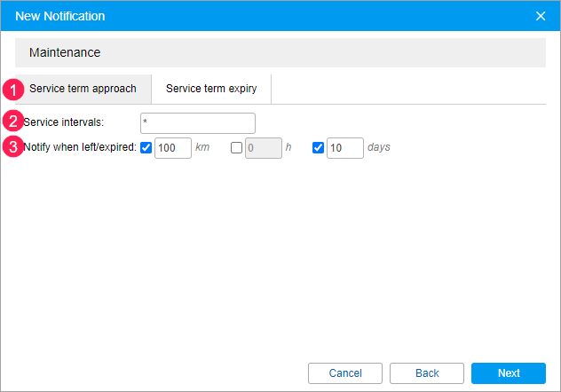The height and width of the screenshot is (392, 561).
Task: Click the New Notification title bar text
Action: pos(60,16)
